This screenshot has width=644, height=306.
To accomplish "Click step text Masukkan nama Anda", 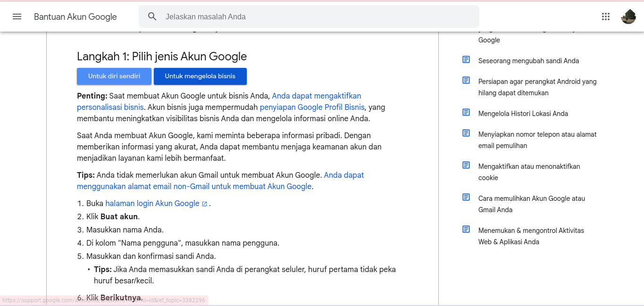I will (x=125, y=230).
